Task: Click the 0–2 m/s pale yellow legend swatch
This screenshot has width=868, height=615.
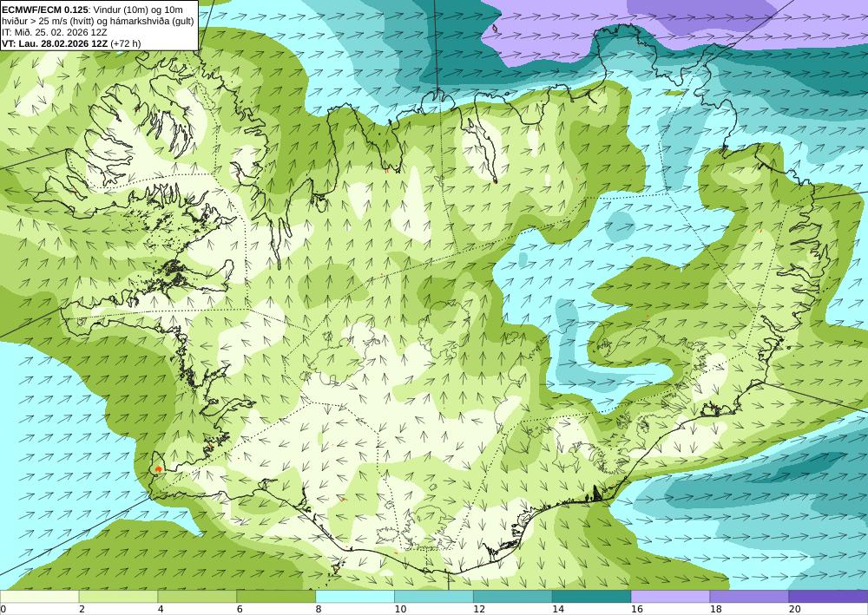Action: [x=39, y=596]
